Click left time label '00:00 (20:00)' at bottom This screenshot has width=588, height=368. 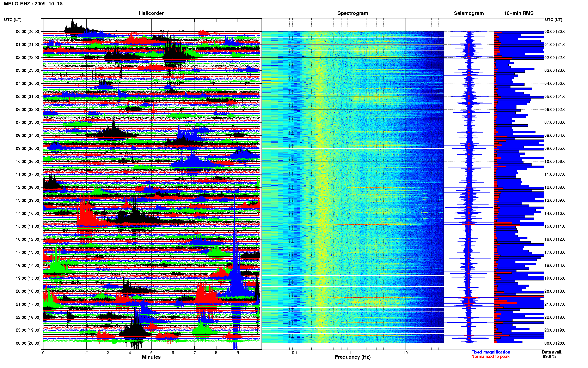[x=28, y=343]
